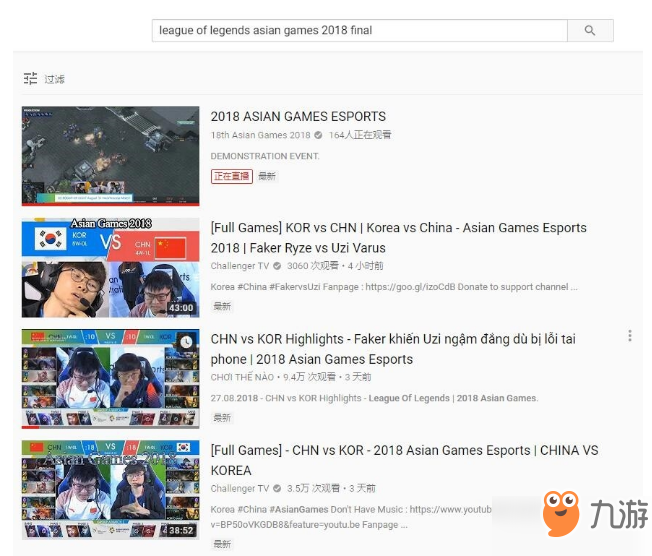Visit the 18th Asian Games 2018 channel

tap(260, 136)
